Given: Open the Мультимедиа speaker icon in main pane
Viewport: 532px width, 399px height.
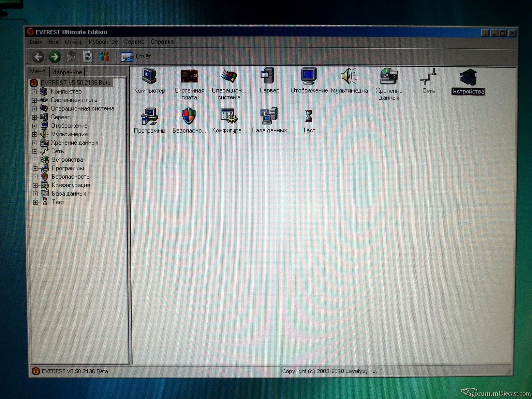Looking at the screenshot, I should pos(349,81).
